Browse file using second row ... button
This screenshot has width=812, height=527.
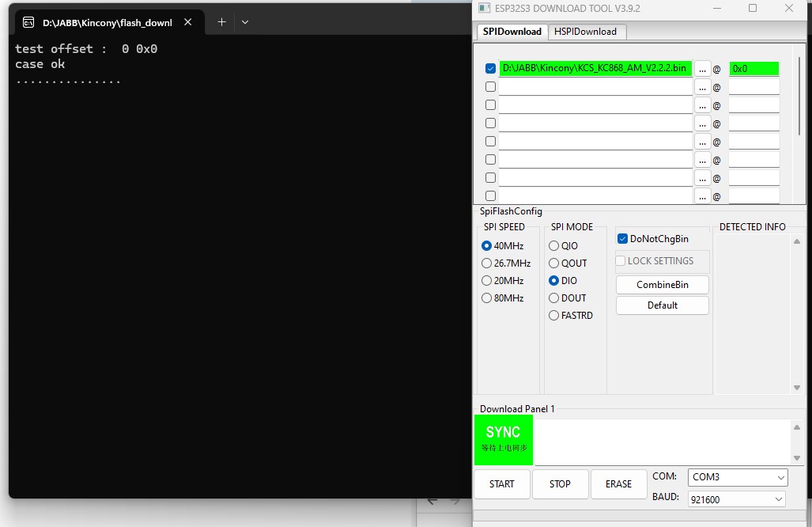tap(702, 88)
